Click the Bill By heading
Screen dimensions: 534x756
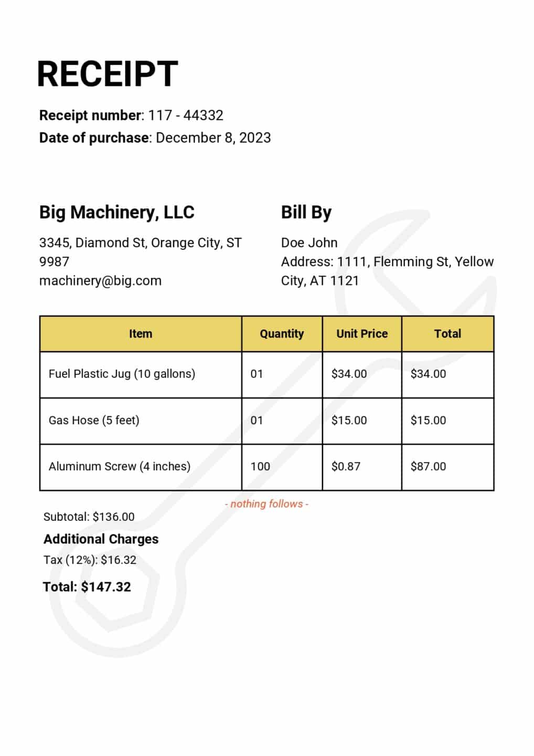pos(306,213)
